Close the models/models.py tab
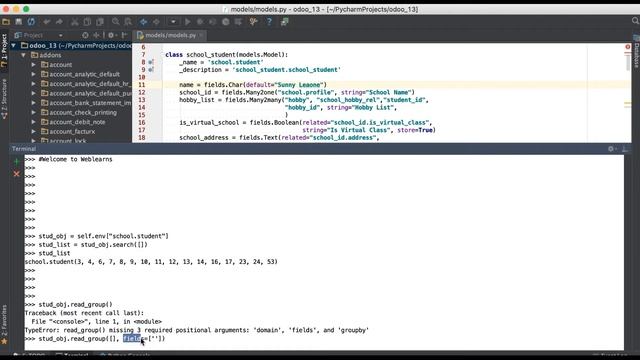Screen dimensions: 640x360 pyautogui.click(x=201, y=36)
